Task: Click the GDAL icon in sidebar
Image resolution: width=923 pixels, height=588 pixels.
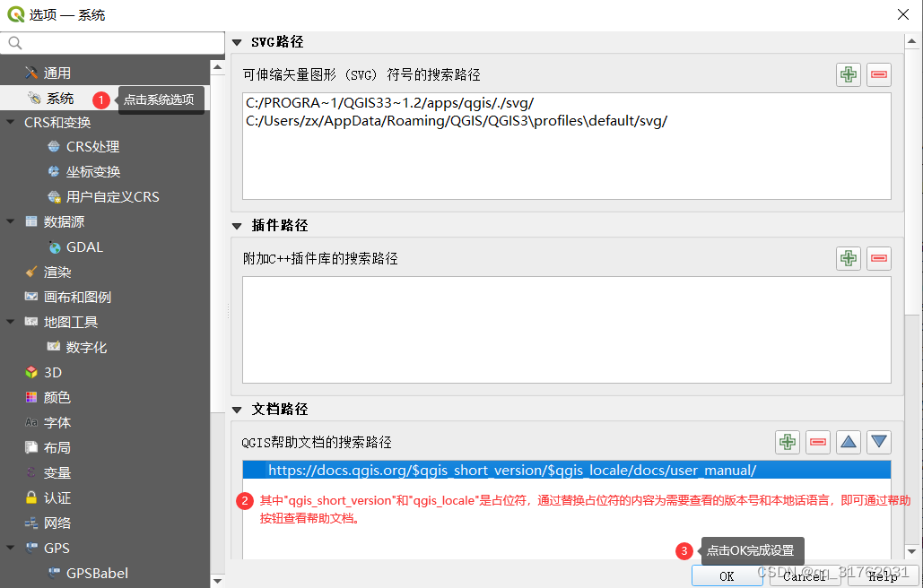Action: (54, 247)
